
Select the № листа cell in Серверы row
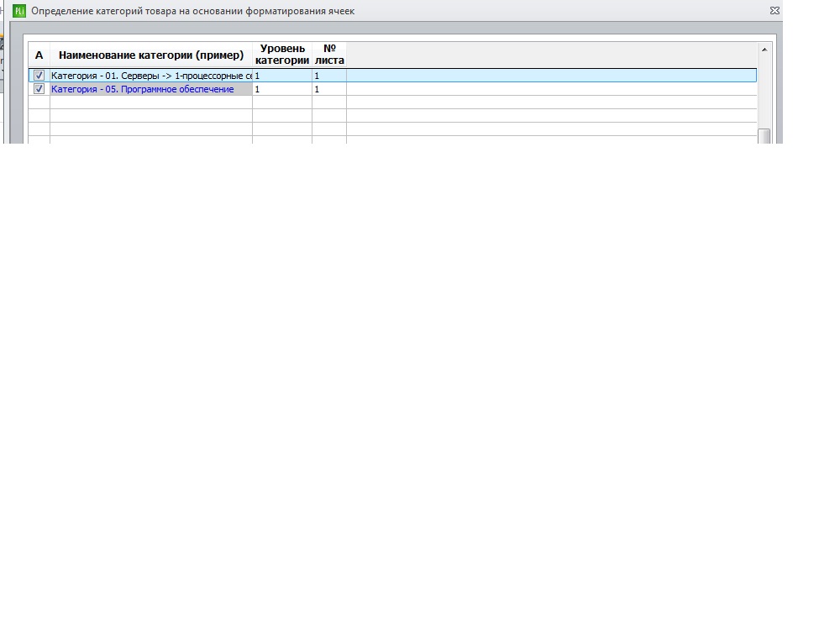pyautogui.click(x=329, y=76)
